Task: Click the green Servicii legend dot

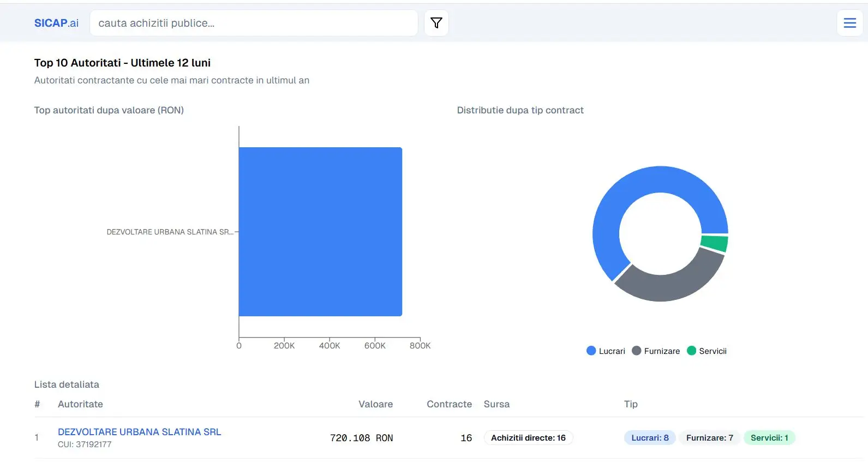Action: click(691, 351)
